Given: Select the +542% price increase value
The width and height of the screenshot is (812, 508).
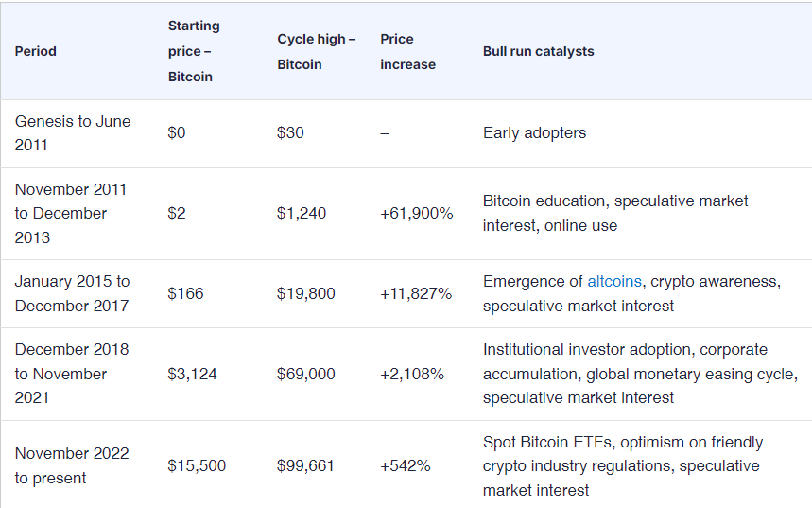Looking at the screenshot, I should tap(405, 466).
